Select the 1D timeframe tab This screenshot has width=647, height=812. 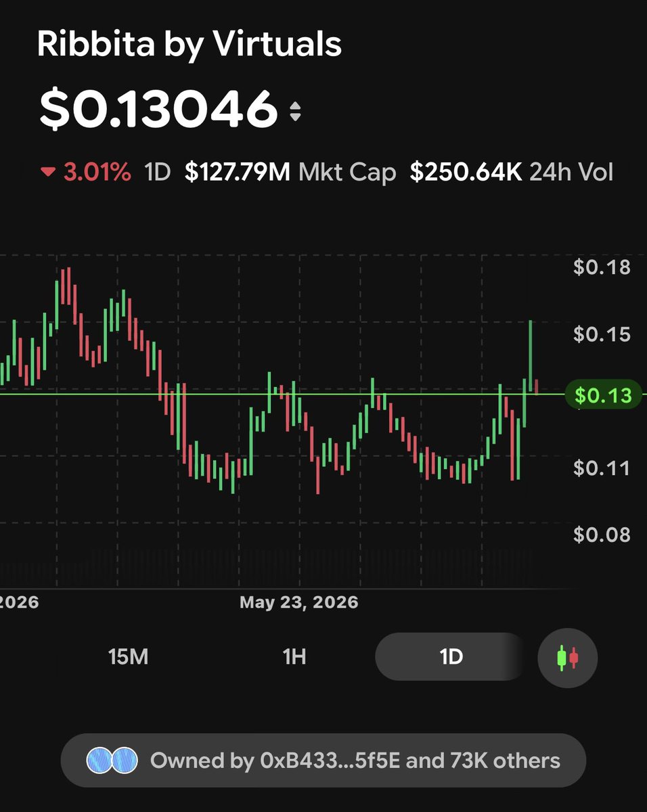451,656
